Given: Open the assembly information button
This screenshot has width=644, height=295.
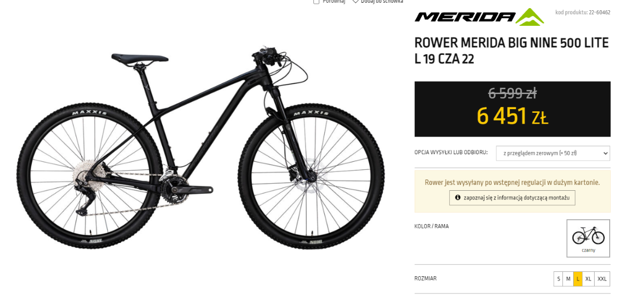Looking at the screenshot, I should pyautogui.click(x=513, y=198).
